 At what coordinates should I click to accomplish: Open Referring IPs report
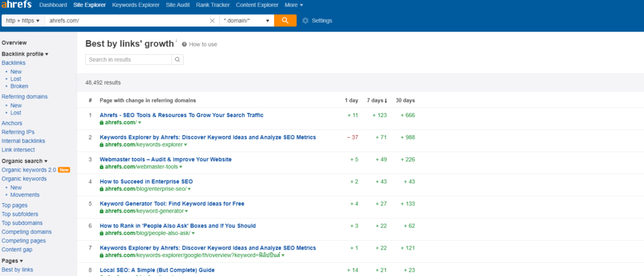(x=18, y=132)
